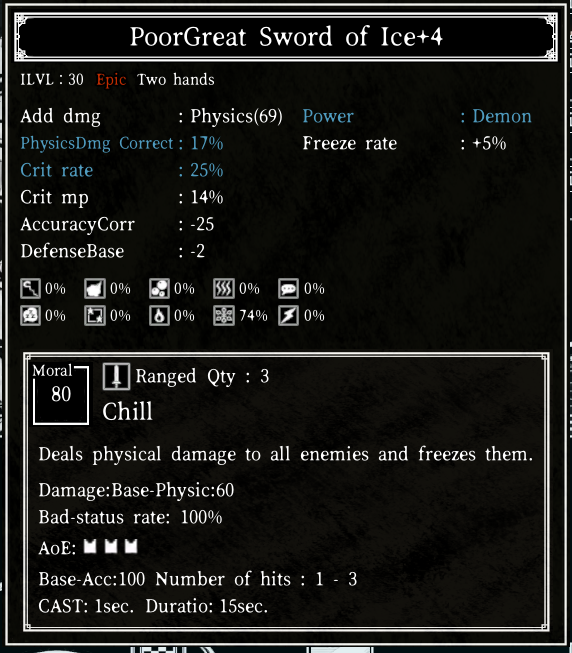
Task: Click the PhysicsDmg Correct 17% stat
Action: pos(122,143)
